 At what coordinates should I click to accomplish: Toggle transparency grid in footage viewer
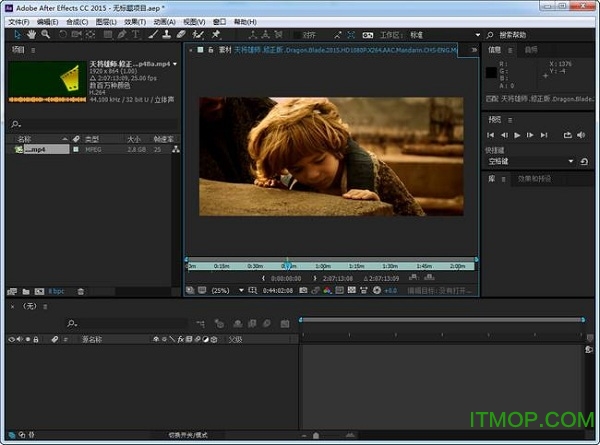(x=352, y=290)
